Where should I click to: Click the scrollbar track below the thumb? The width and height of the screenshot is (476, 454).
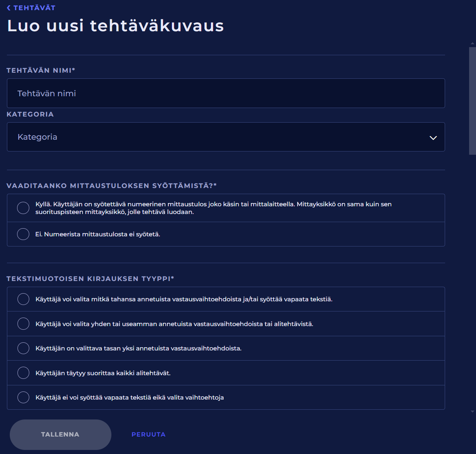[472, 284]
